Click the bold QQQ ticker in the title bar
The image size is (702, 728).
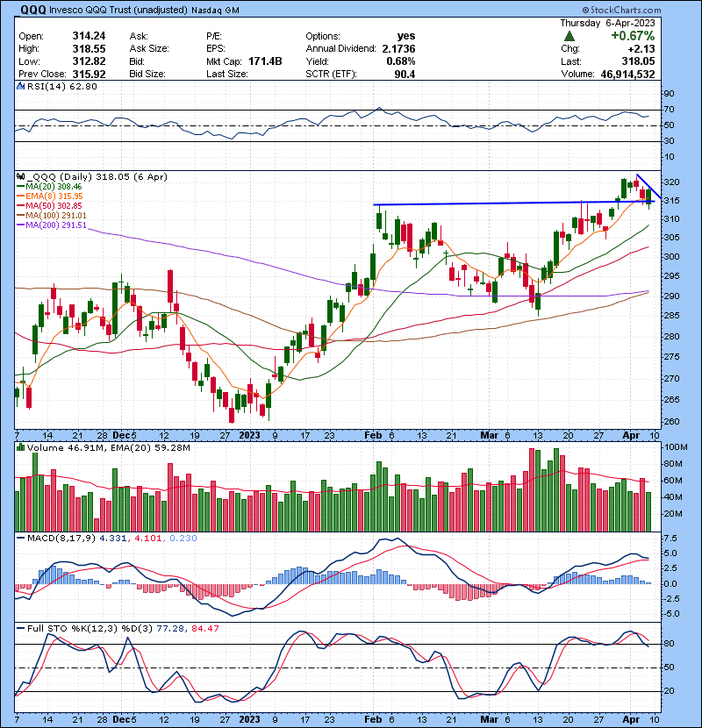(x=32, y=10)
